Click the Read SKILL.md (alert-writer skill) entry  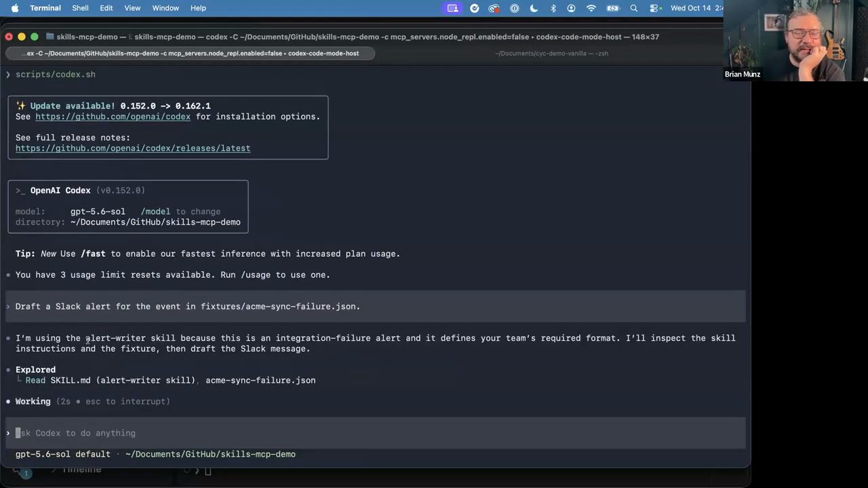point(111,380)
